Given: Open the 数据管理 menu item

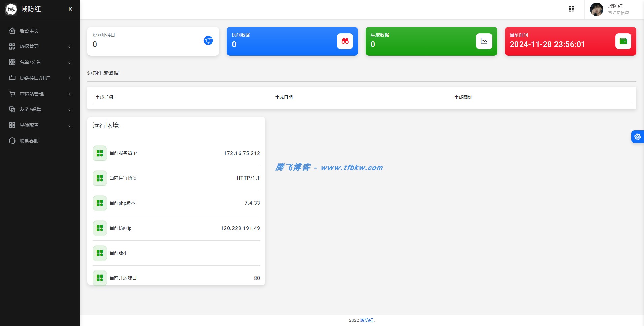Looking at the screenshot, I should (40, 46).
